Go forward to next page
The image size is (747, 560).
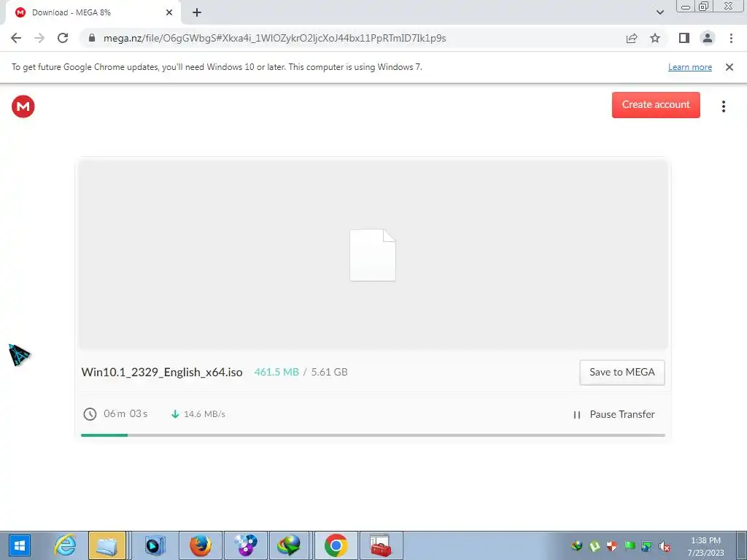39,38
